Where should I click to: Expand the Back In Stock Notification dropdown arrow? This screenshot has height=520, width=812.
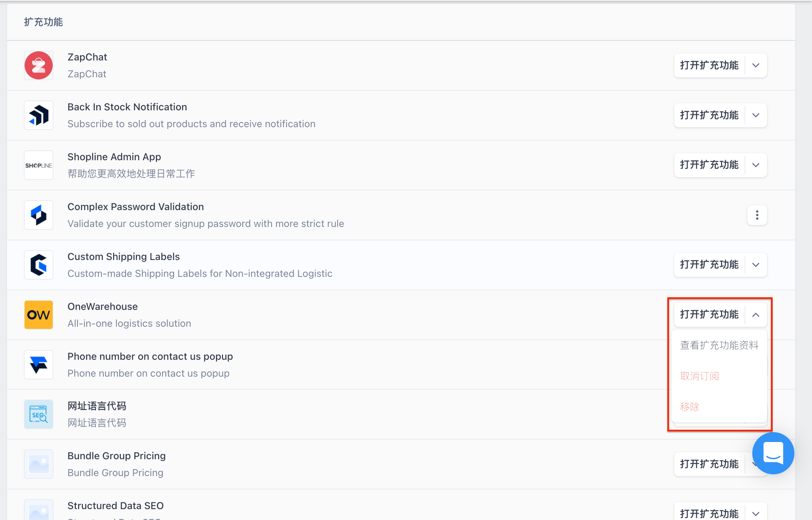(x=756, y=115)
